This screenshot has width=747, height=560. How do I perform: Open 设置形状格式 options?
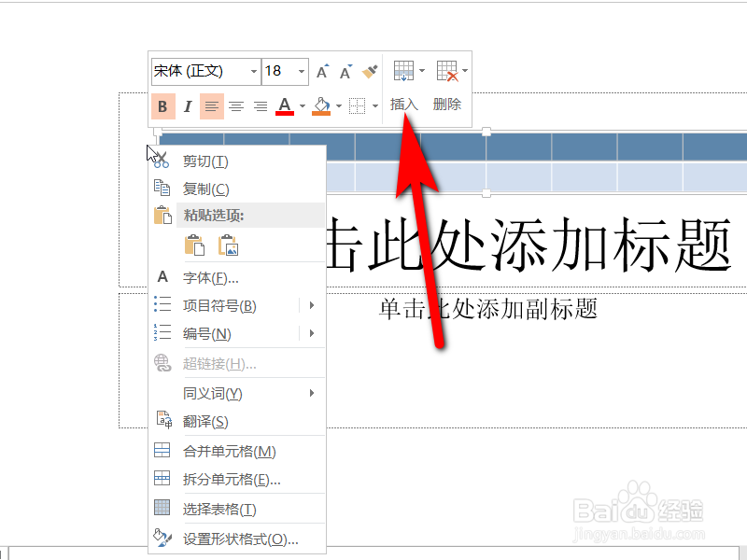point(236,539)
